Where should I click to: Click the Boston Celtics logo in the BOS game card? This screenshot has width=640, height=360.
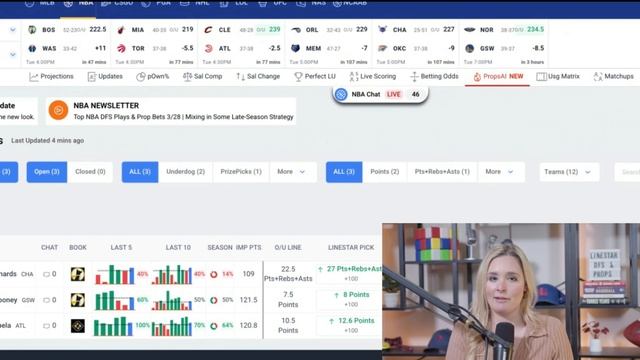pos(32,29)
